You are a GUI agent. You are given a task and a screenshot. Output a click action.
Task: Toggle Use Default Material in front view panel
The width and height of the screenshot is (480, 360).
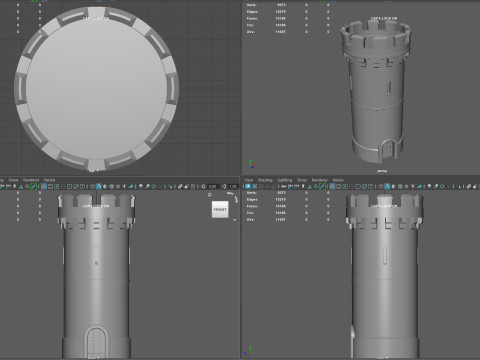pyautogui.click(x=105, y=186)
